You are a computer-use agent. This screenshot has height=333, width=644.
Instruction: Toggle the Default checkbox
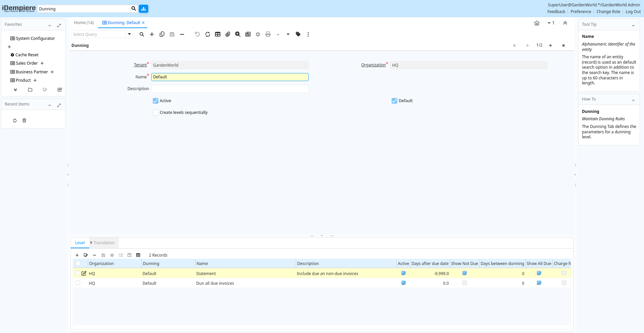pyautogui.click(x=394, y=101)
